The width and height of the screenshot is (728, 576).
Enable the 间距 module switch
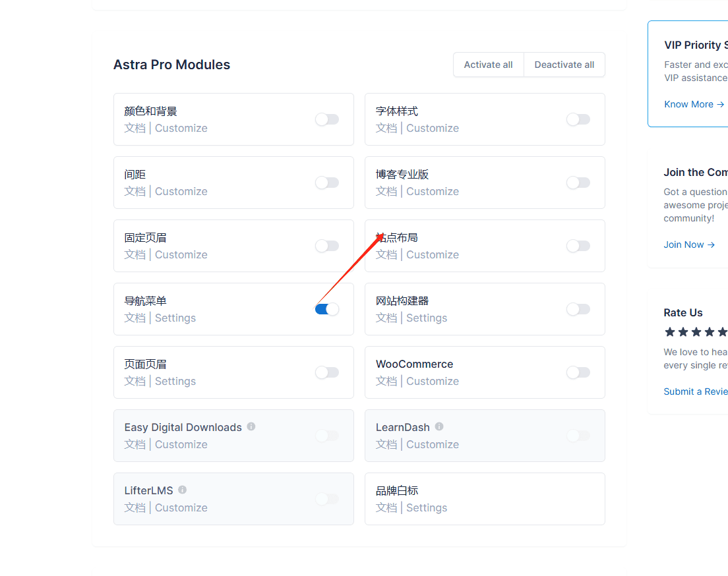(327, 183)
